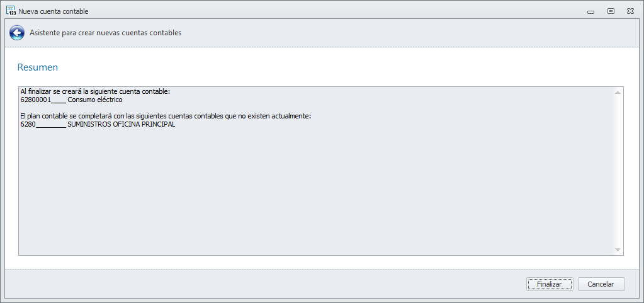Click the summary scrollbar down arrow

pos(618,250)
